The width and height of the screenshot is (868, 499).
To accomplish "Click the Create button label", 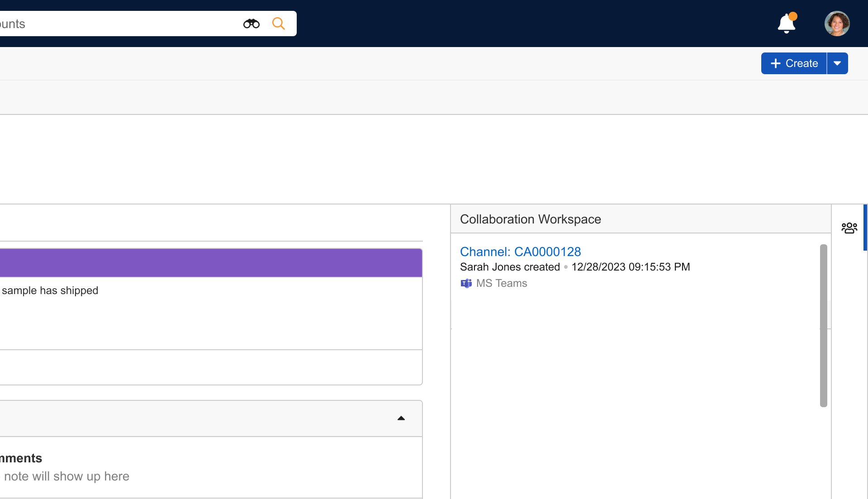I will (x=801, y=63).
